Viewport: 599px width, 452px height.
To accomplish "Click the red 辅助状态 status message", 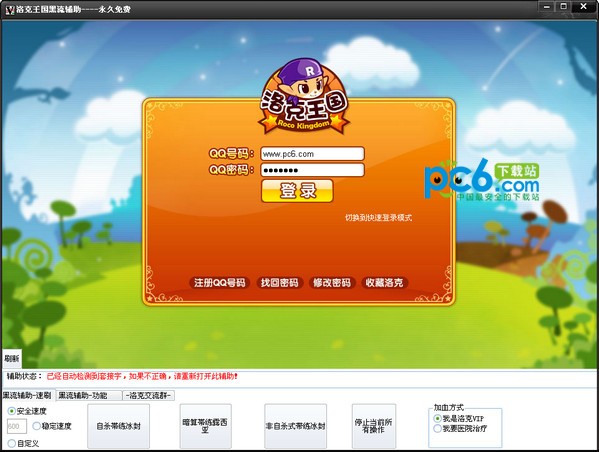I will click(x=142, y=376).
